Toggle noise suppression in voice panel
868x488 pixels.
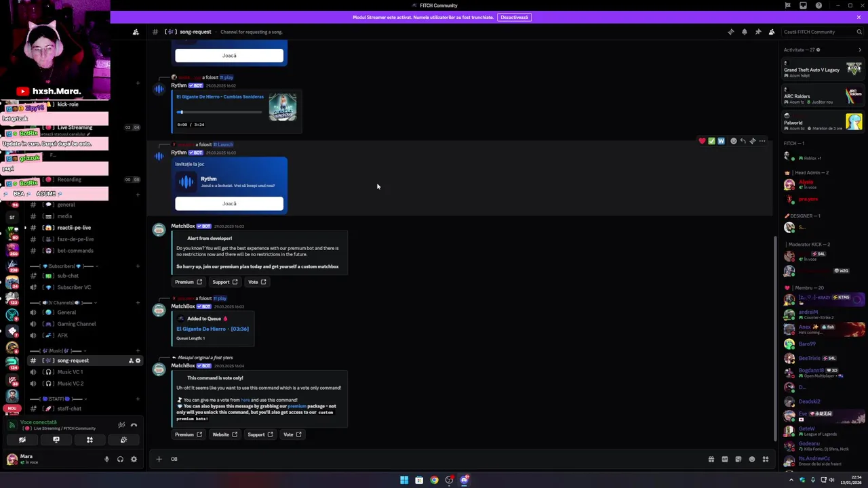[121, 425]
